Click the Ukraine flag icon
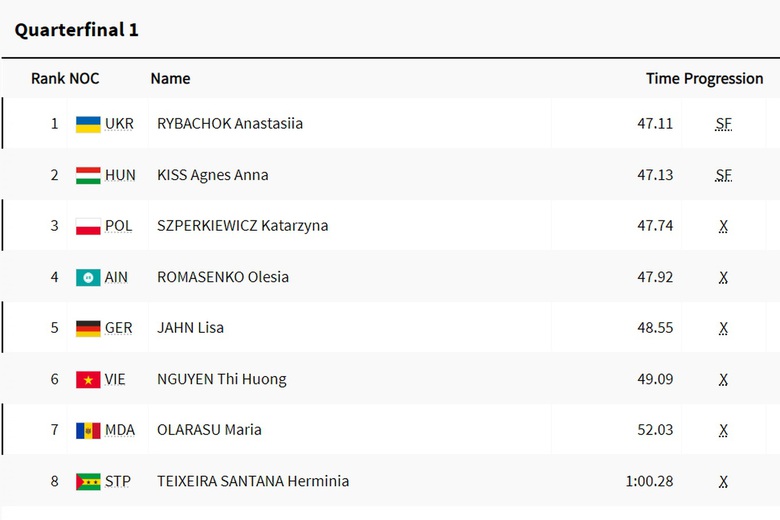The height and width of the screenshot is (520, 780). click(88, 124)
